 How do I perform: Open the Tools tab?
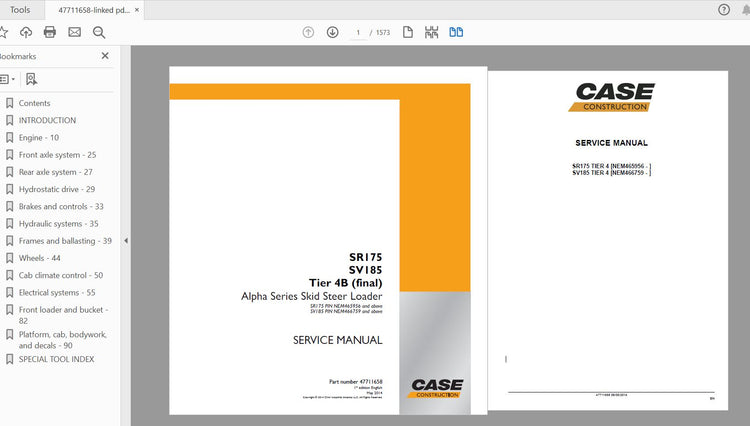click(20, 10)
